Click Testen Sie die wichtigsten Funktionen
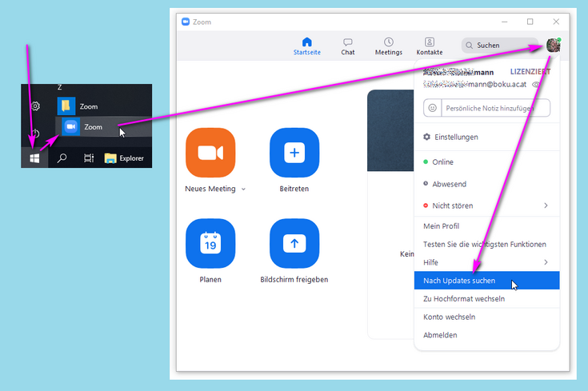588x391 pixels. [486, 245]
